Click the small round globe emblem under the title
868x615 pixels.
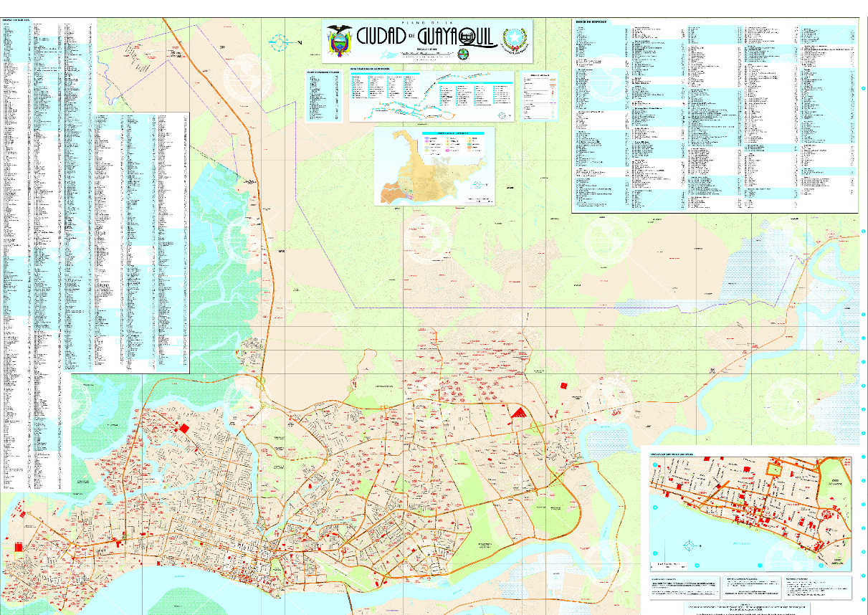click(x=464, y=55)
